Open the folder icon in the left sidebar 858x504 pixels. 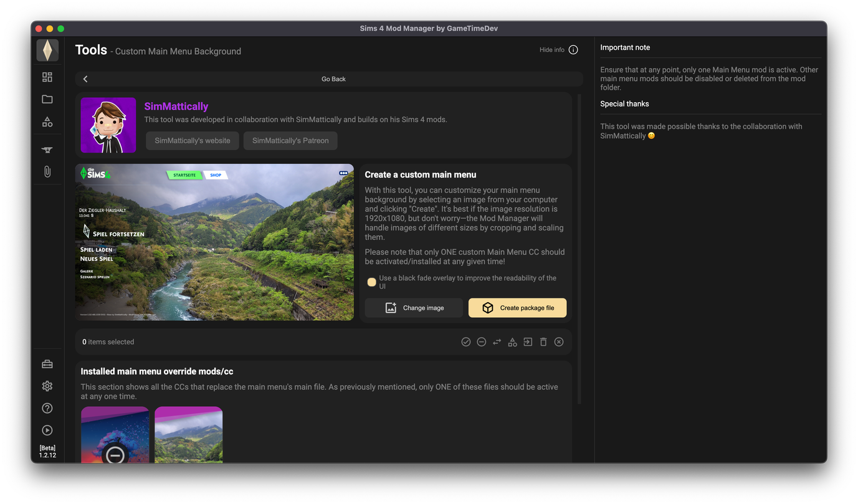tap(47, 99)
